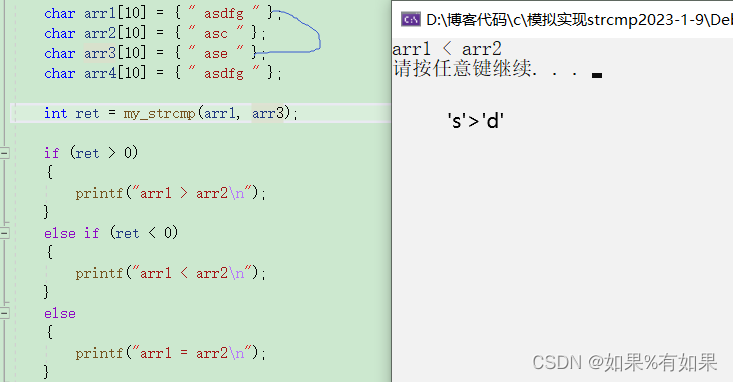Collapse the 'else if (ret < 0)' block
Screen dimensions: 733x382
tap(4, 233)
